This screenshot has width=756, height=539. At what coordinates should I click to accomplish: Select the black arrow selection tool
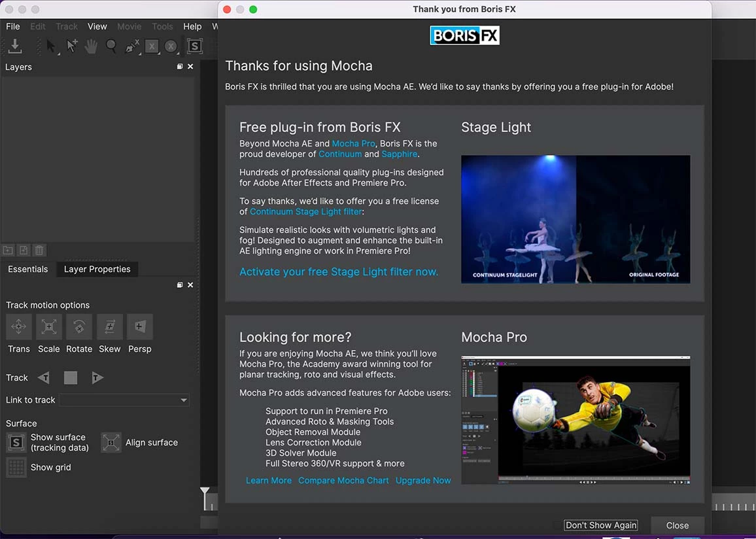tap(51, 46)
